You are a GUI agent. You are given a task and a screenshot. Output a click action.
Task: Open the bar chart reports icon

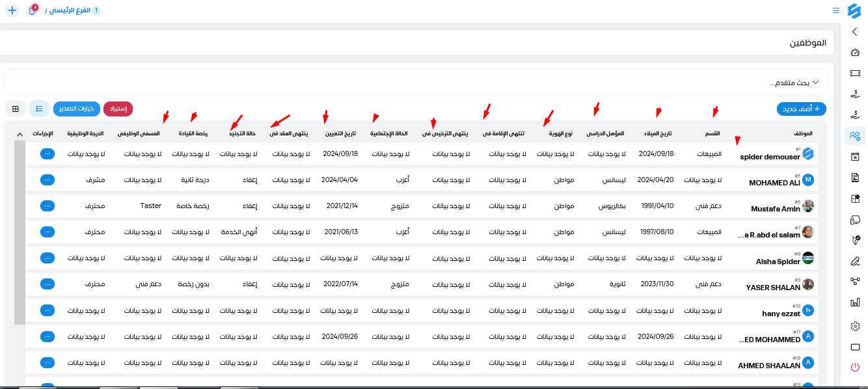(x=856, y=302)
